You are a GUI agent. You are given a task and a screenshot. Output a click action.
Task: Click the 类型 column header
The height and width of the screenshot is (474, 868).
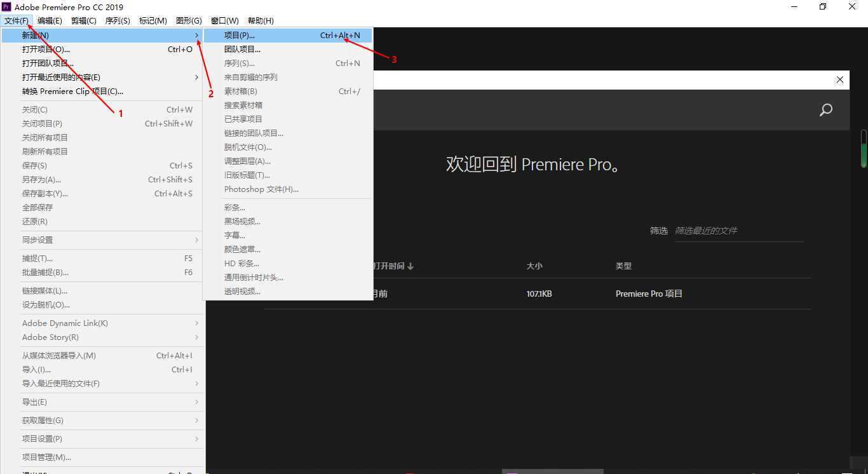click(x=623, y=266)
